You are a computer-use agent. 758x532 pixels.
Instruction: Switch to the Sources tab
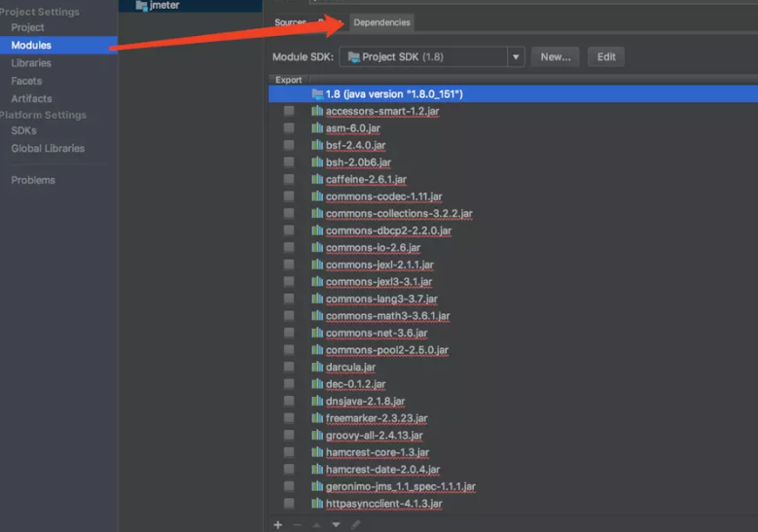coord(290,22)
